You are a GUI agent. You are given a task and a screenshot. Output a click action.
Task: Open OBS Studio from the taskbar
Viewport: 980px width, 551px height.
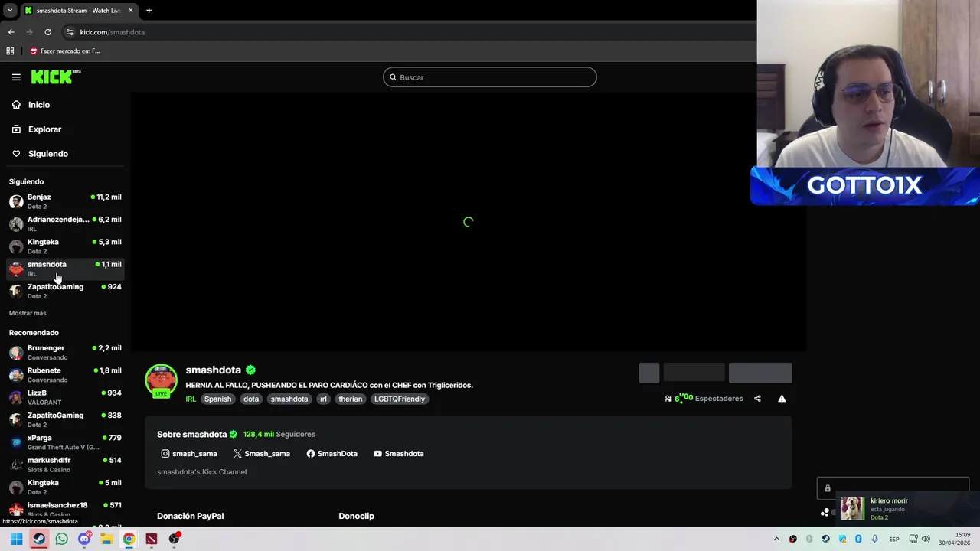pos(175,539)
